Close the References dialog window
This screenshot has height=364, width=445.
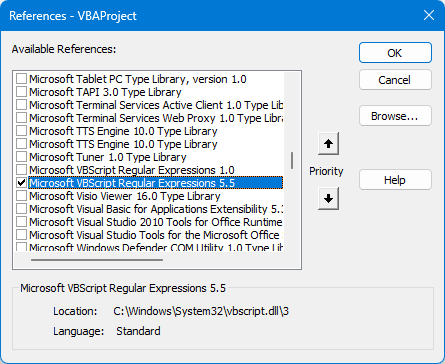coord(429,15)
